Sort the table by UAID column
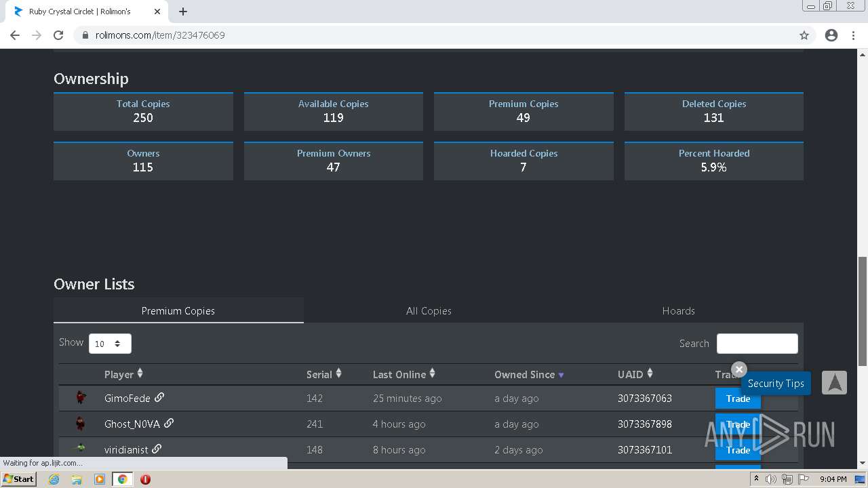The height and width of the screenshot is (488, 868). coord(635,374)
